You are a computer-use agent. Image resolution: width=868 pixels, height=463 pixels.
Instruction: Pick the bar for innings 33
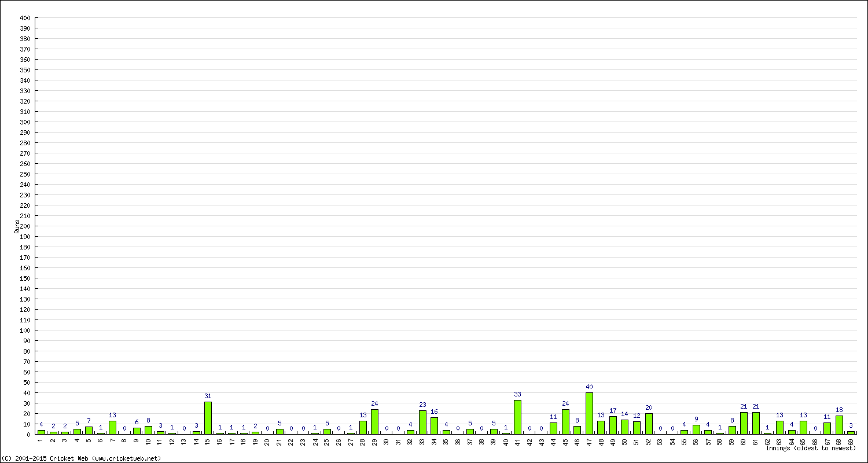click(x=422, y=422)
